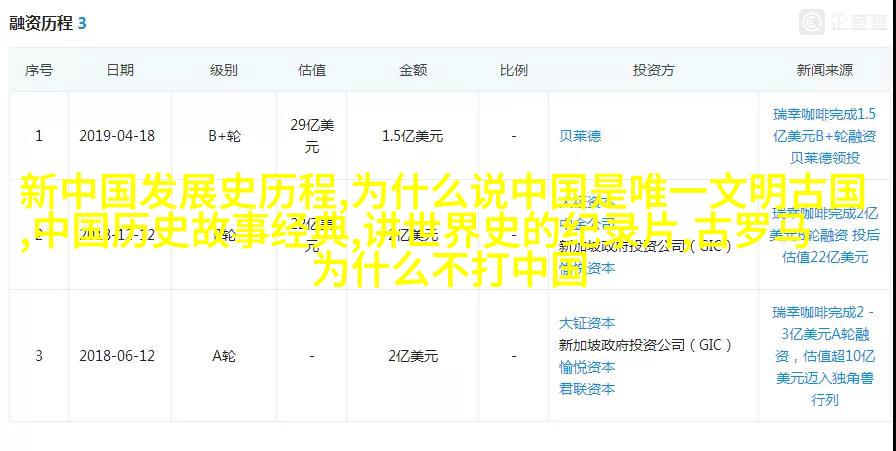This screenshot has width=896, height=451.
Task: Open the 君联资本 investor link
Action: [x=586, y=389]
